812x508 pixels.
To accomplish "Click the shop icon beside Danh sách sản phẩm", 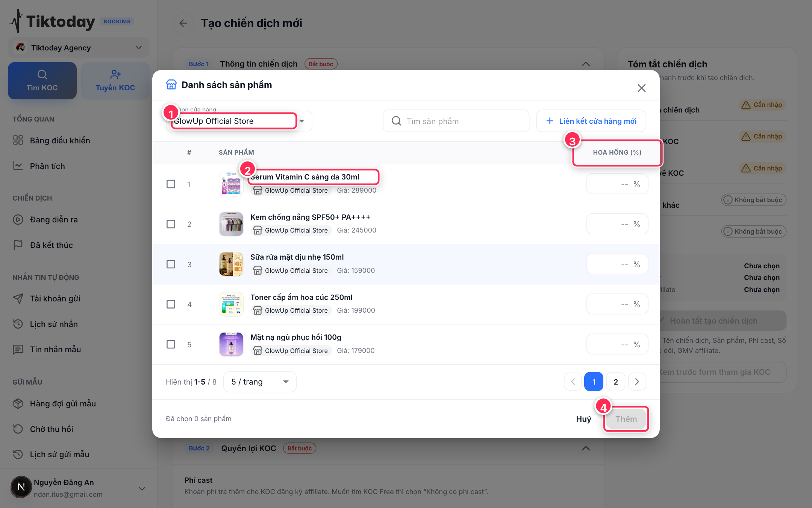I will click(171, 85).
